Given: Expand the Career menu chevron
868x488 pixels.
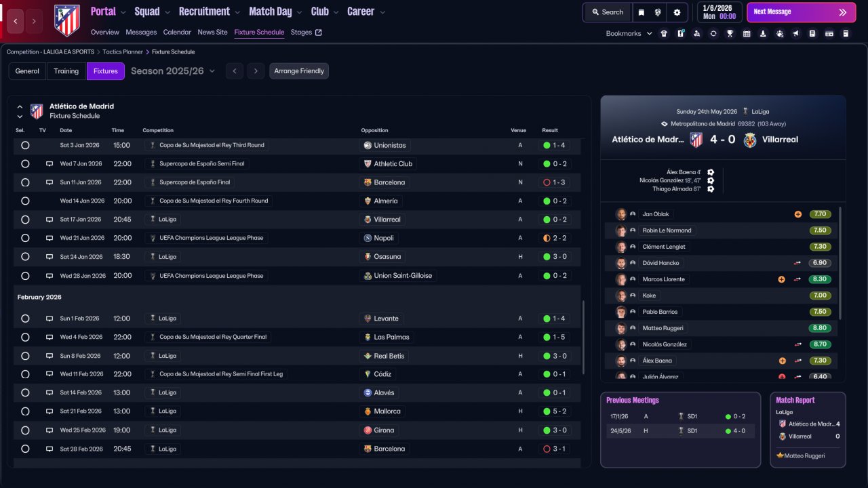Looking at the screenshot, I should pyautogui.click(x=382, y=12).
